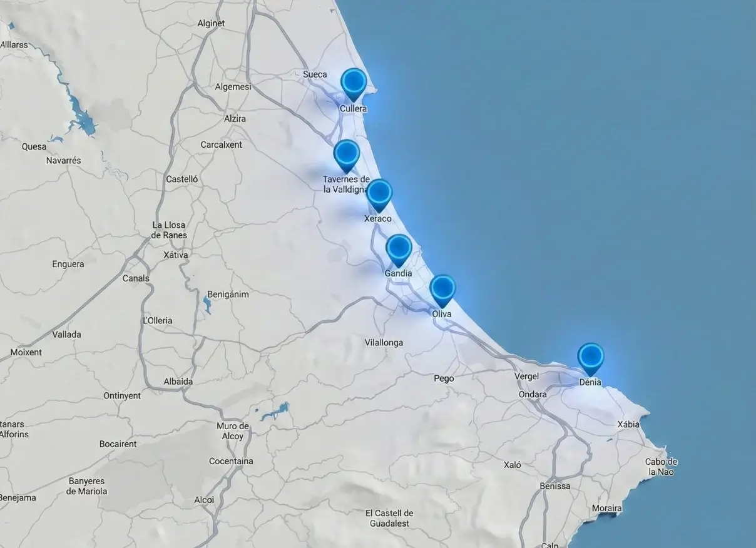Select the Cabo de la Nao label

pos(661,467)
